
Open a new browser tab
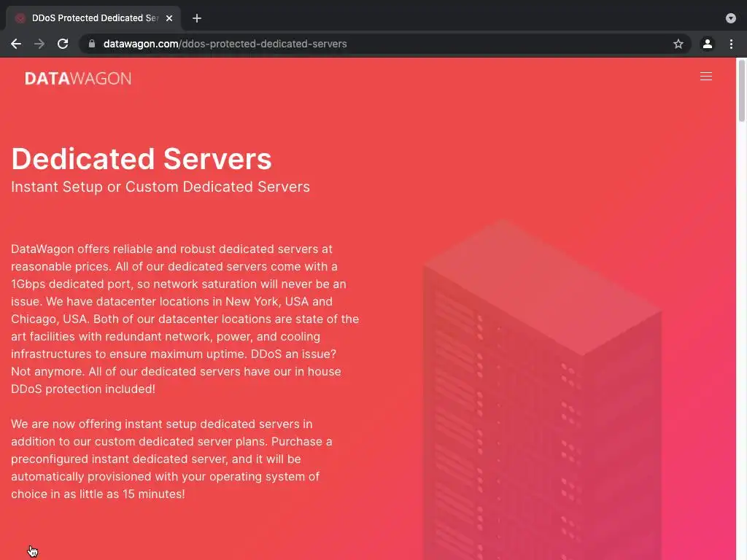click(197, 18)
